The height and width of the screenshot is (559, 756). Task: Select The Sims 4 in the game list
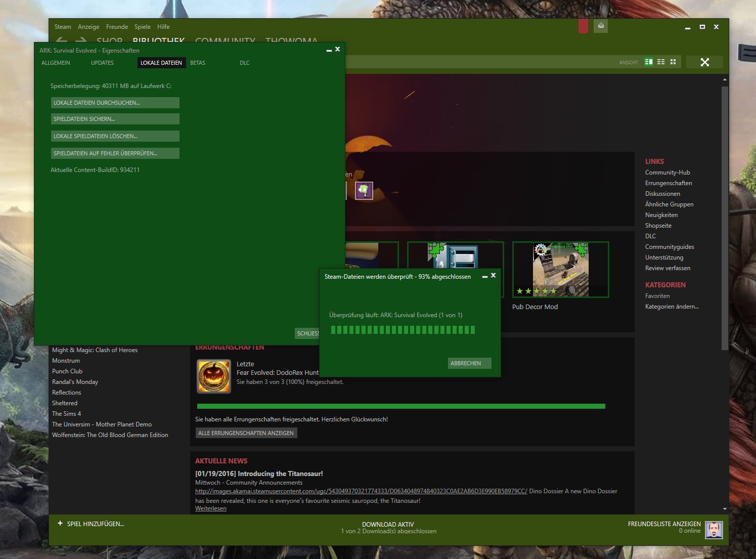click(x=66, y=414)
